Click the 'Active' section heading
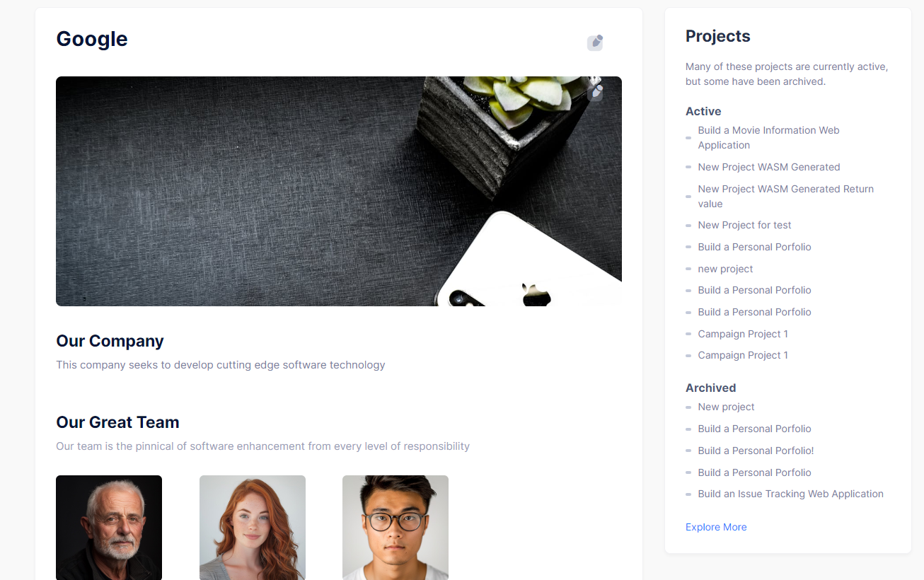The width and height of the screenshot is (924, 580). coord(703,111)
